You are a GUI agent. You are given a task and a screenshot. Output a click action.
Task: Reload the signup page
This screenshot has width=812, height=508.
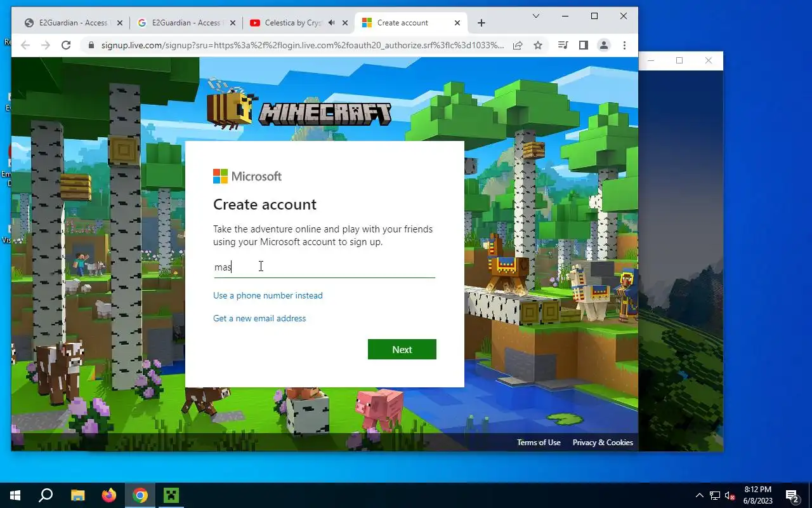point(66,45)
